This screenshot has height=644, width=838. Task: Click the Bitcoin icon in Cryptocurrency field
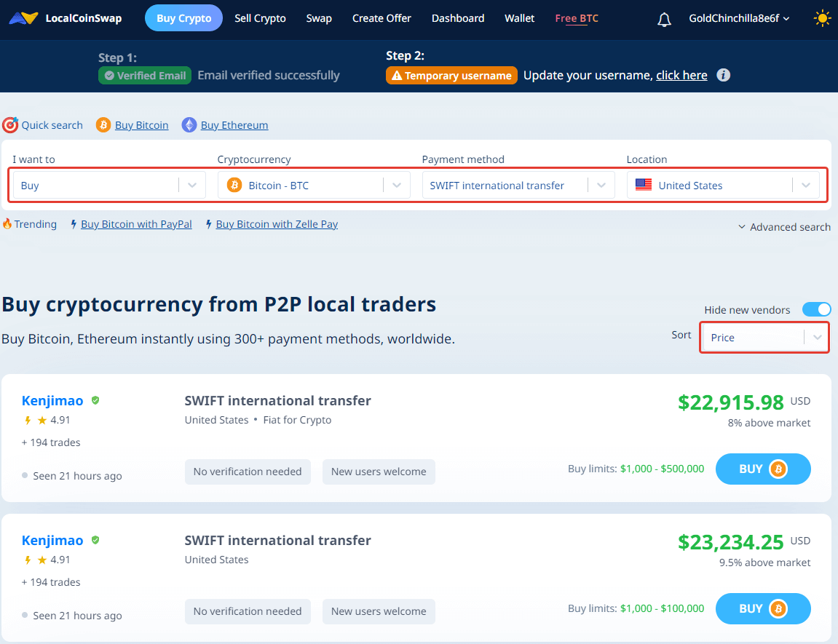tap(234, 186)
